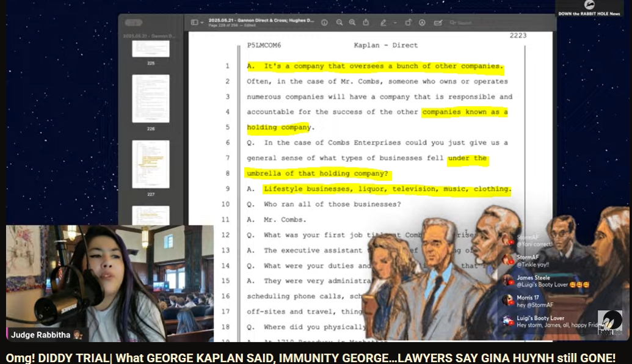Select page 226 thumbnail in the sidebar
The height and width of the screenshot is (364, 632).
(151, 99)
